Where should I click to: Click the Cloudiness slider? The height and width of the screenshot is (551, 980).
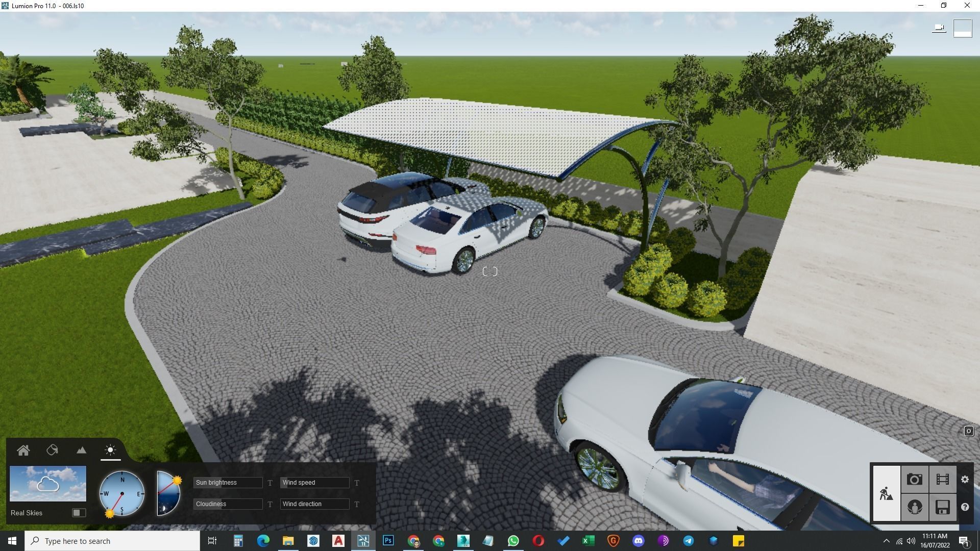228,504
